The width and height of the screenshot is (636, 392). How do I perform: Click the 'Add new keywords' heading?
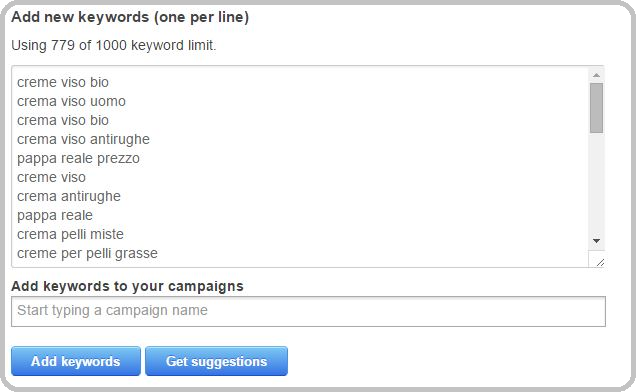[130, 17]
